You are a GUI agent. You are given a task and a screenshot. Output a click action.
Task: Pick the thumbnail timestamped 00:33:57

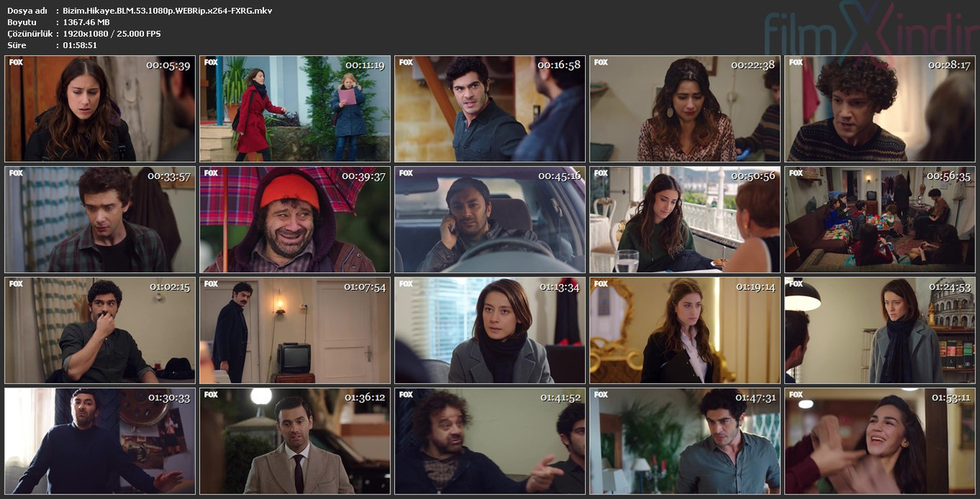(100, 220)
